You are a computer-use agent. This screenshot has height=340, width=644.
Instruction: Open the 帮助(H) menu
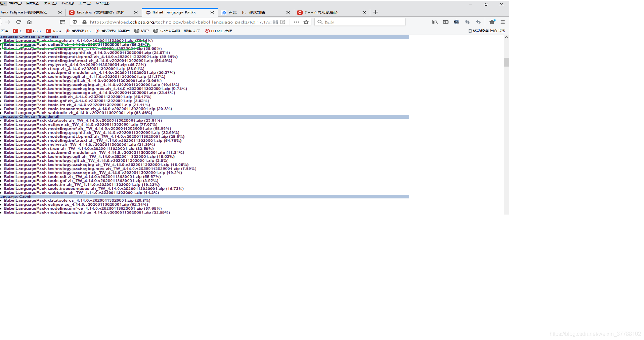[x=102, y=3]
